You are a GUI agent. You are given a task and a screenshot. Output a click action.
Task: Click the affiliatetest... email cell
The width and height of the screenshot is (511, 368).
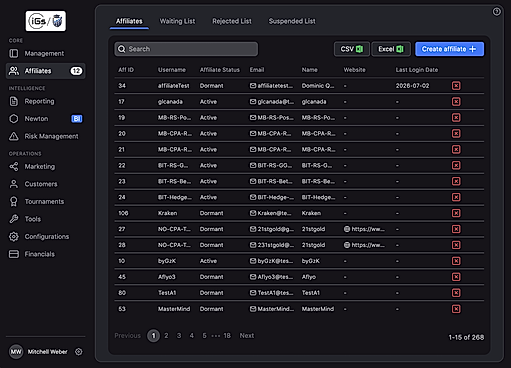[x=272, y=86]
